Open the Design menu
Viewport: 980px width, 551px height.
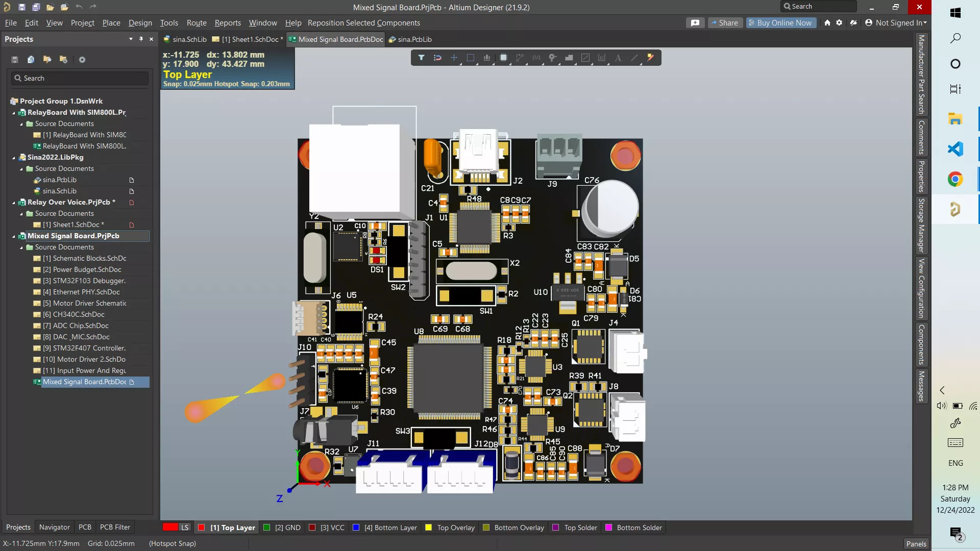coord(140,23)
